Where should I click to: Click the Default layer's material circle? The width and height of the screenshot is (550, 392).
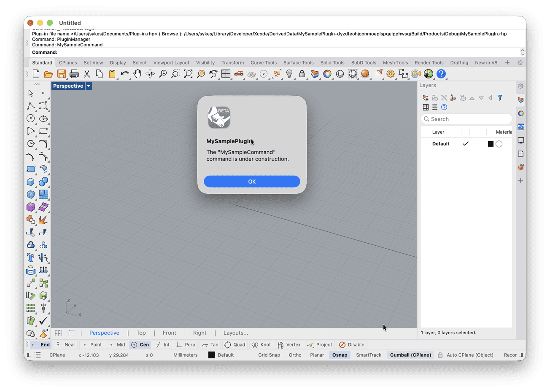[499, 144]
